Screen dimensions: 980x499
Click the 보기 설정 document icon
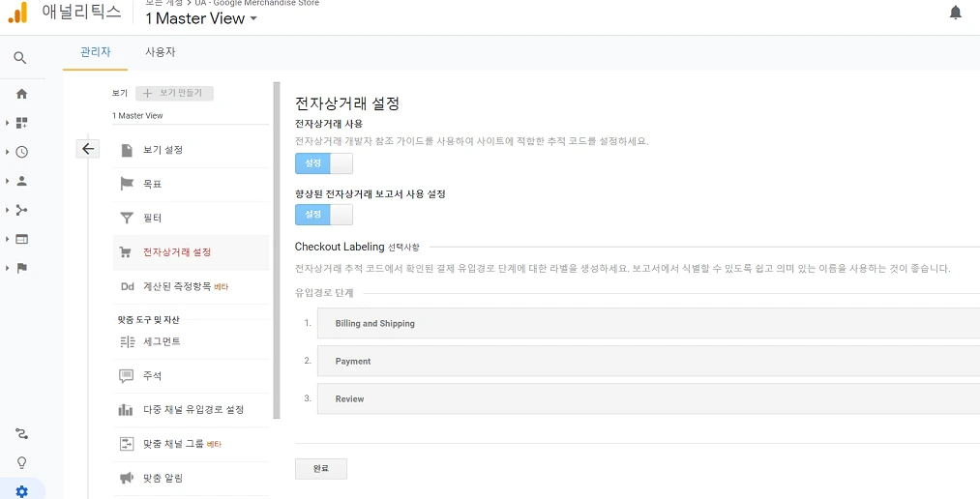point(127,150)
